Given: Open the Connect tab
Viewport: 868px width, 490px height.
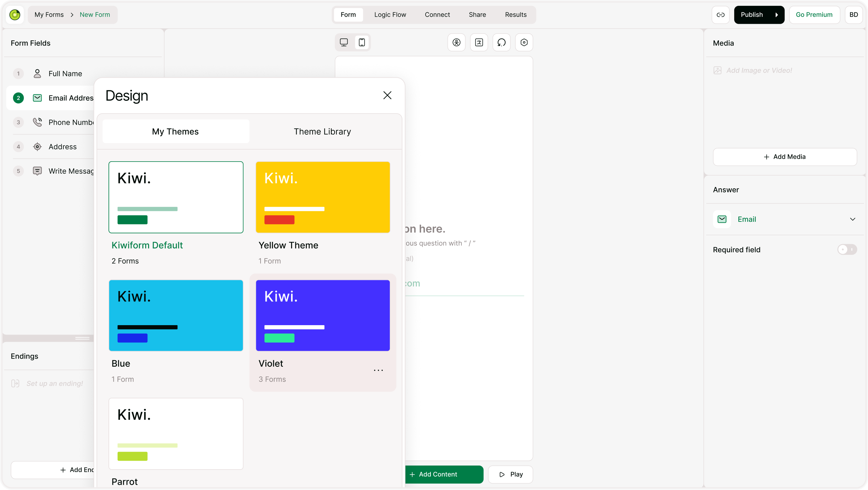Looking at the screenshot, I should coord(437,15).
